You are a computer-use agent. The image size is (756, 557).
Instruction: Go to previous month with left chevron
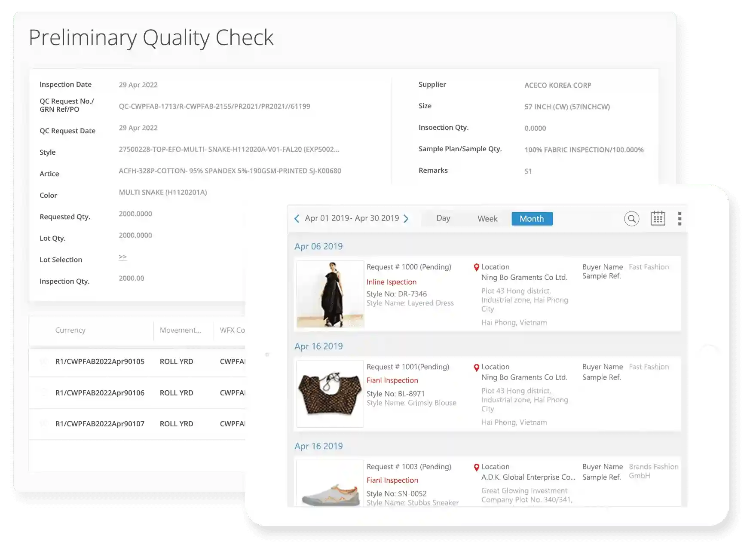[297, 219]
